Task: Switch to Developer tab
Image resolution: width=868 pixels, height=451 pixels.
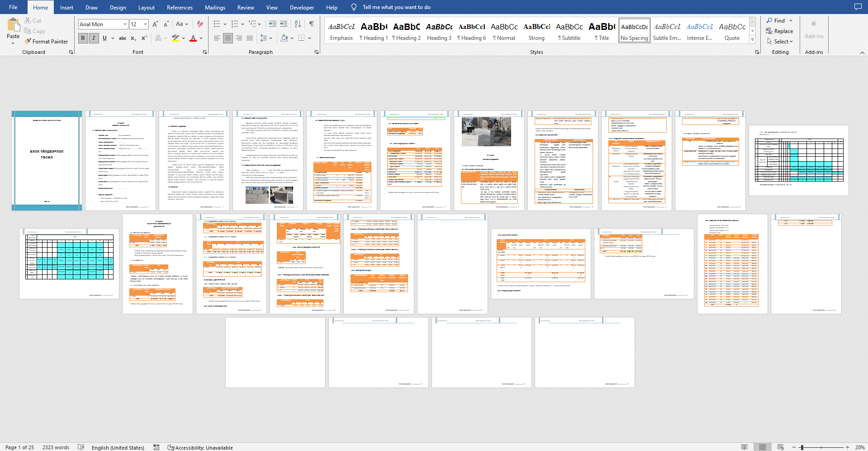Action: coord(302,7)
